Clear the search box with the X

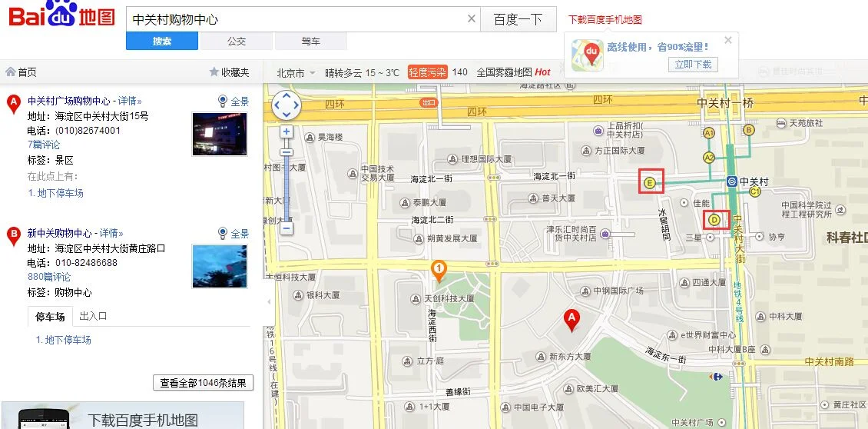(471, 19)
